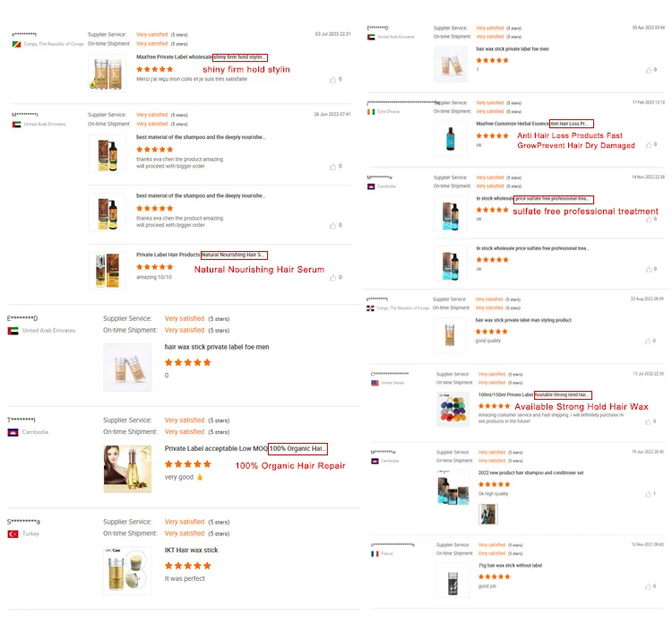This screenshot has width=672, height=632.
Task: Open the colorful hair wax jars thumbnail
Action: coord(452,409)
